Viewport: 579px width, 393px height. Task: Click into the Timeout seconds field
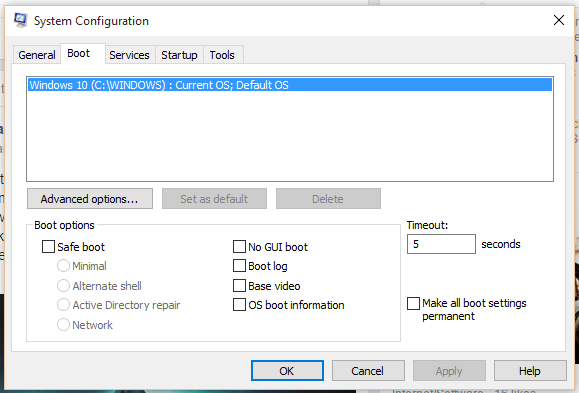pos(441,244)
